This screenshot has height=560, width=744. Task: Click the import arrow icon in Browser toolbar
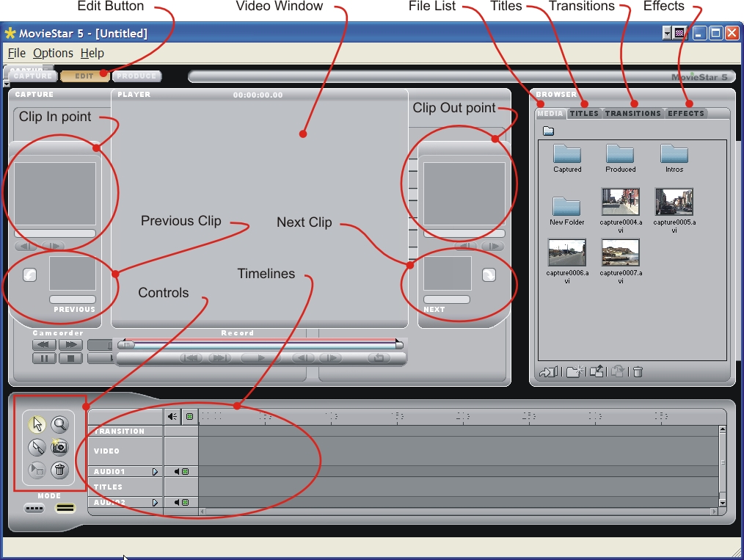coord(549,372)
